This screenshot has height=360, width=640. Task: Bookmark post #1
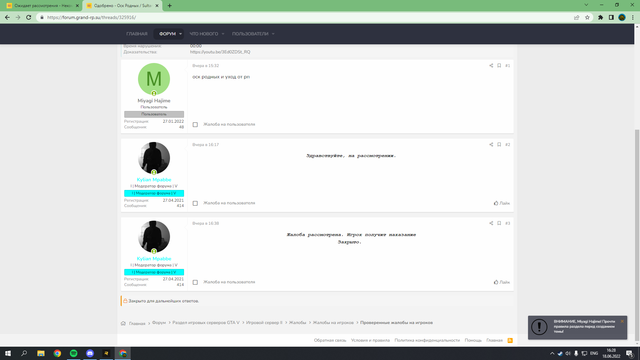499,65
